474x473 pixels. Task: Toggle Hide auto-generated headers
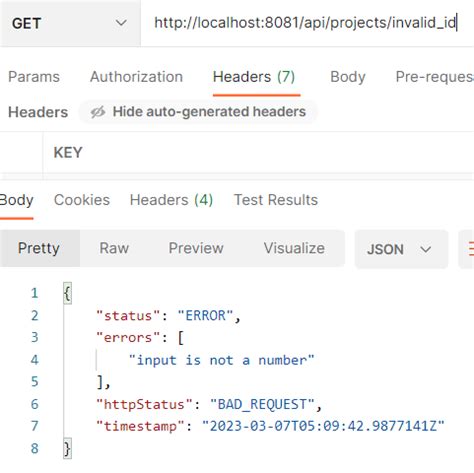[x=198, y=112]
